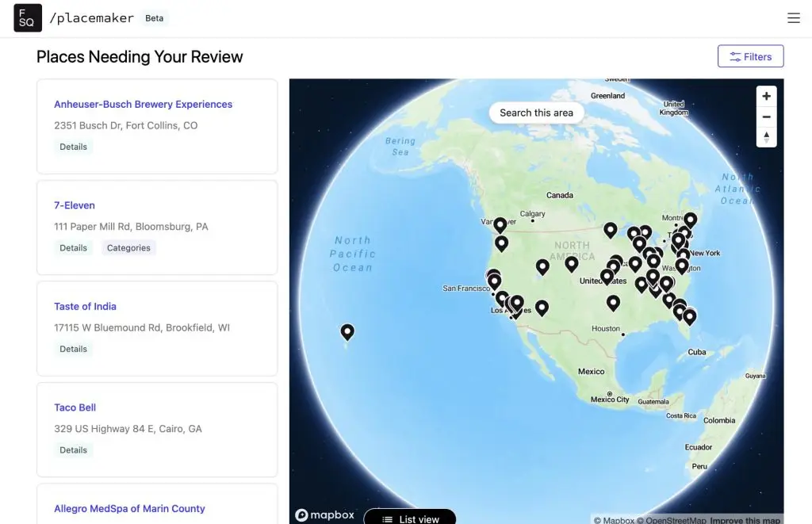This screenshot has height=524, width=812.
Task: Open Allegro MedSpa of Marin County
Action: [x=129, y=508]
